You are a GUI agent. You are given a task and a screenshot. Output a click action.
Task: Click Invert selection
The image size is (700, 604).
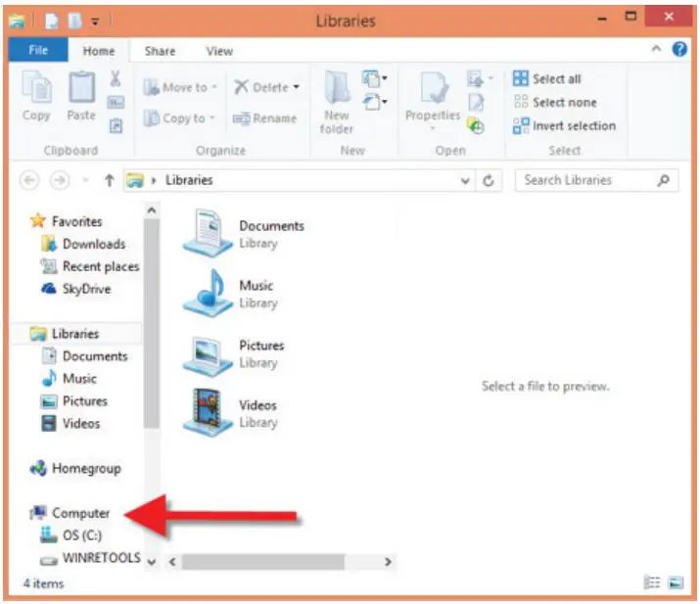565,126
